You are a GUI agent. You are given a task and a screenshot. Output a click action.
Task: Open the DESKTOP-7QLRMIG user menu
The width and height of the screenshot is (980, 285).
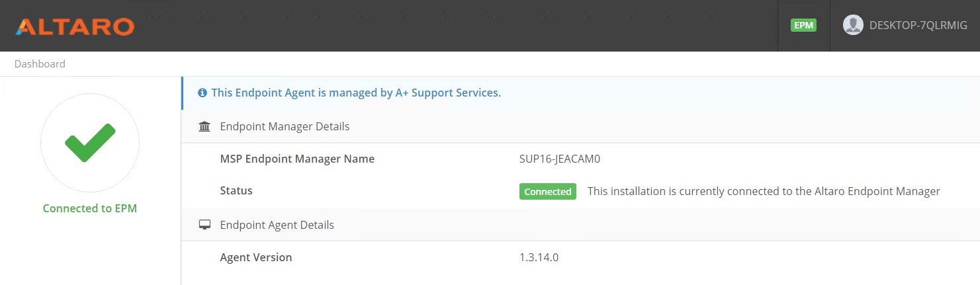coord(905,26)
